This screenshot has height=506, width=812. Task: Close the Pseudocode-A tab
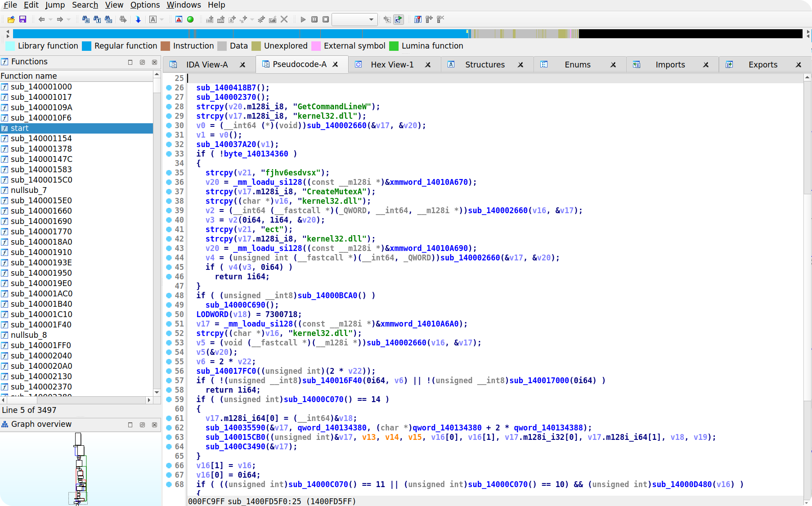click(x=335, y=64)
